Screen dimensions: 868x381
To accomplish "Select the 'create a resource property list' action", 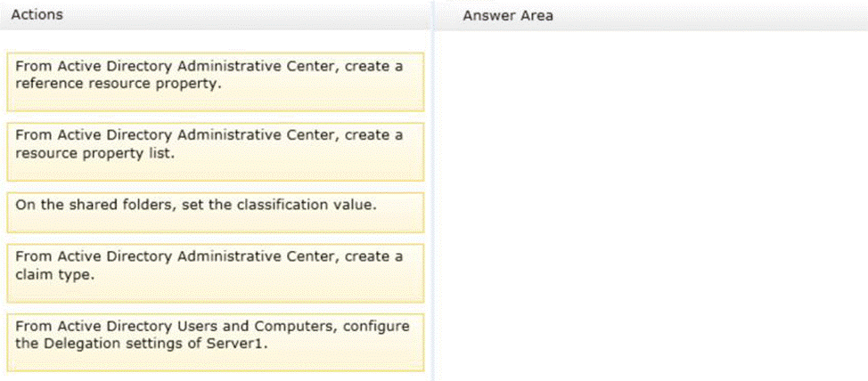I will tap(215, 150).
